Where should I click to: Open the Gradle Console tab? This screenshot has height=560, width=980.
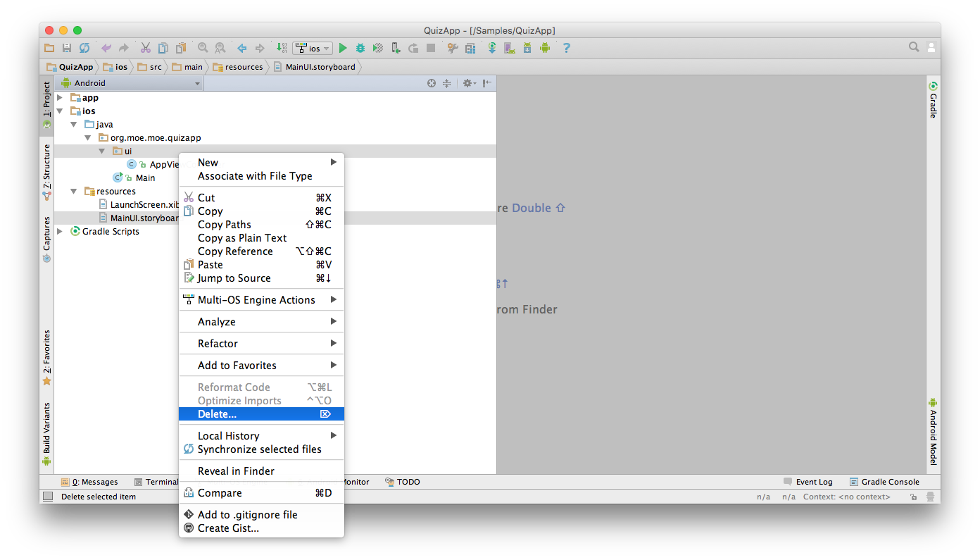pos(884,482)
